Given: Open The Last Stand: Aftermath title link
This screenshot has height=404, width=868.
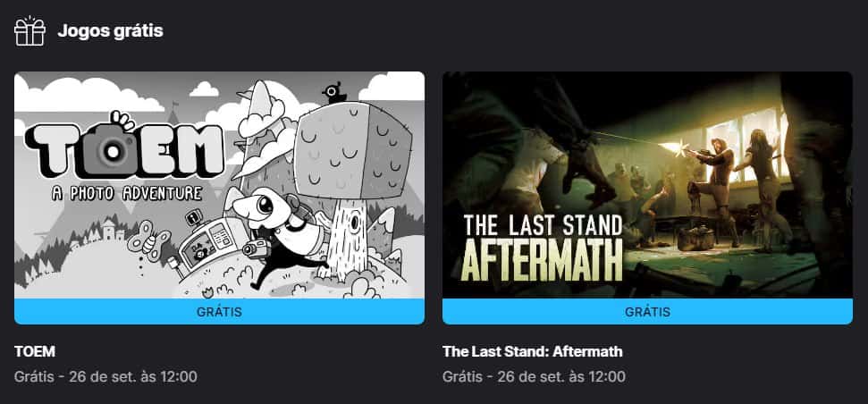Looking at the screenshot, I should 533,351.
